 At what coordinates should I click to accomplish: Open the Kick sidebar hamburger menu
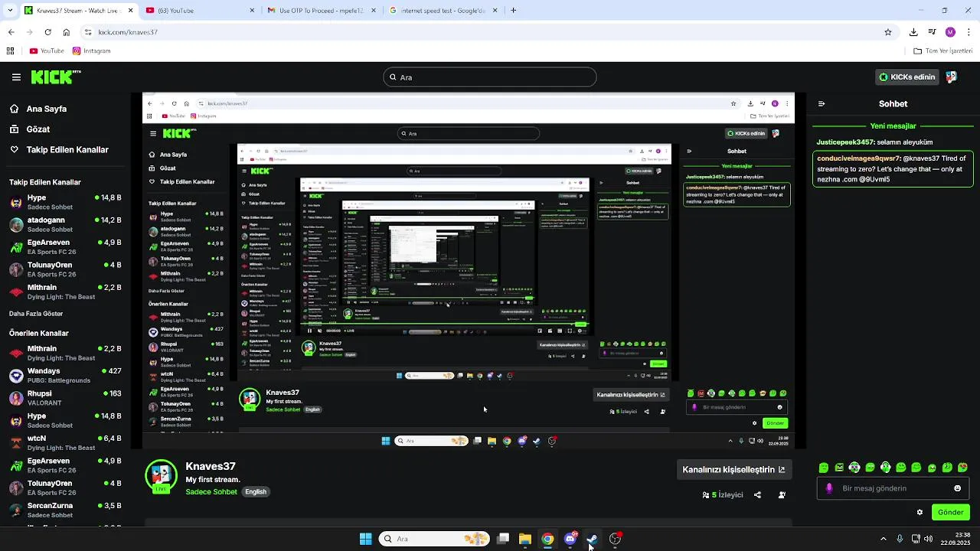point(16,77)
